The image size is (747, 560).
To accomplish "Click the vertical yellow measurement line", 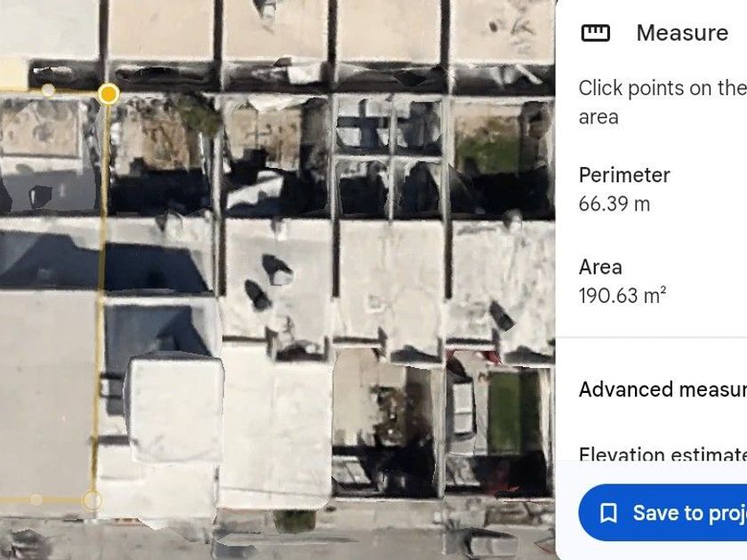I will click(x=100, y=295).
